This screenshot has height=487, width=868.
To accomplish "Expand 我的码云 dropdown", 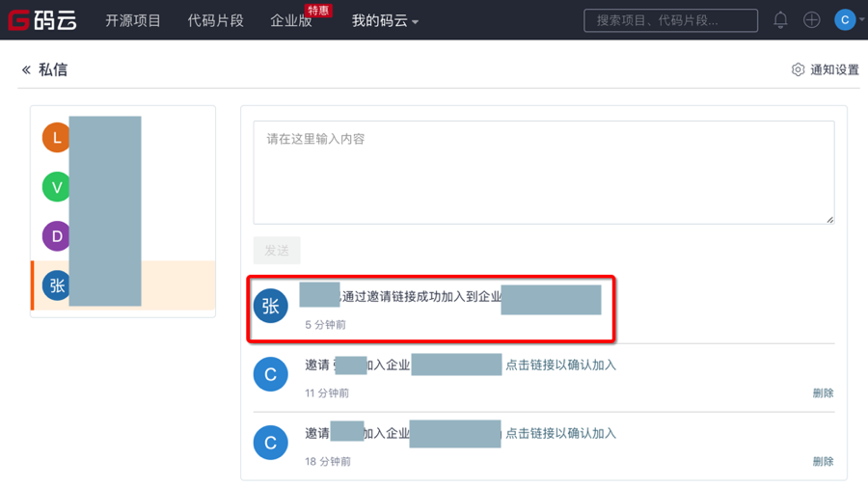I will (x=385, y=20).
